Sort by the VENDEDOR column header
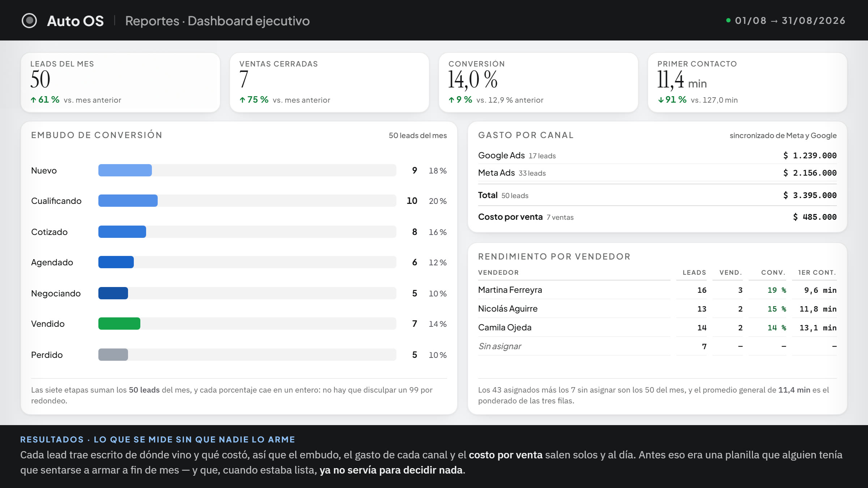This screenshot has width=868, height=488. 498,273
